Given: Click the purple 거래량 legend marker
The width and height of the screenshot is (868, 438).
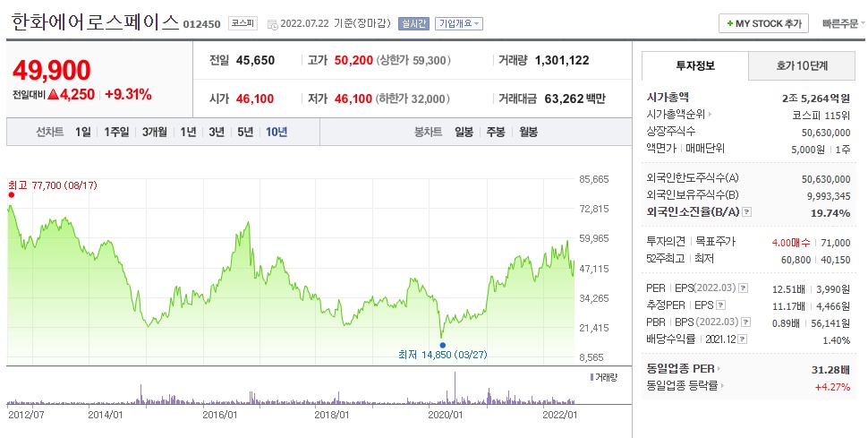Looking at the screenshot, I should click(x=591, y=378).
